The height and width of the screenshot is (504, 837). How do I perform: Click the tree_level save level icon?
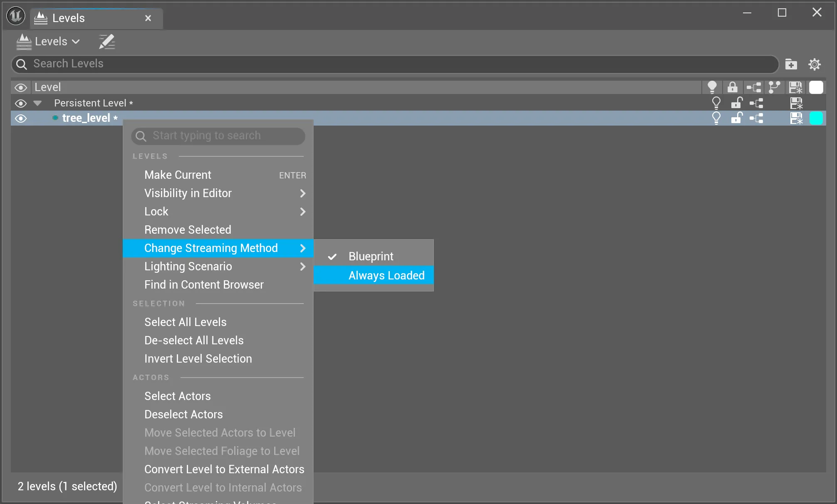(796, 119)
